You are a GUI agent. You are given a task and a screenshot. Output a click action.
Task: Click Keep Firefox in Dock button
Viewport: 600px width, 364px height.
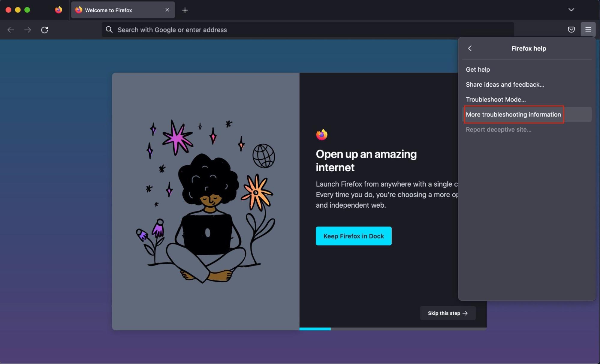coord(354,236)
